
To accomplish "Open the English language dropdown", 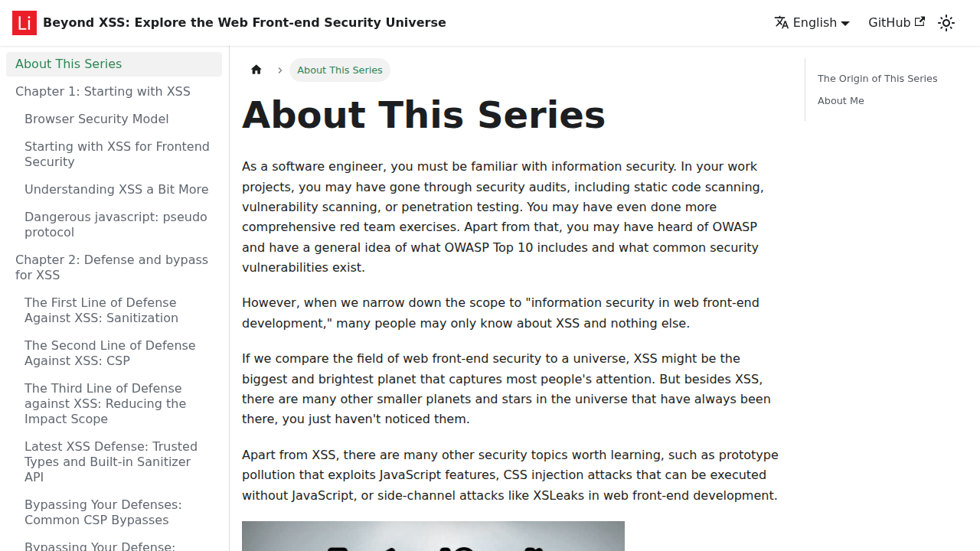I will point(812,23).
